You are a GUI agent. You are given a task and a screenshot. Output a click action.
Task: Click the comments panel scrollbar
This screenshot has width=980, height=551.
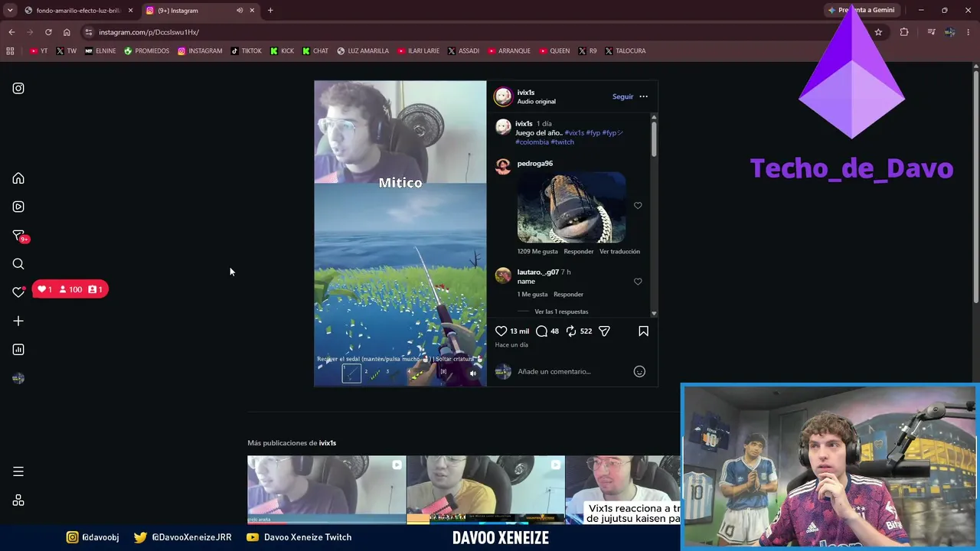(x=654, y=138)
